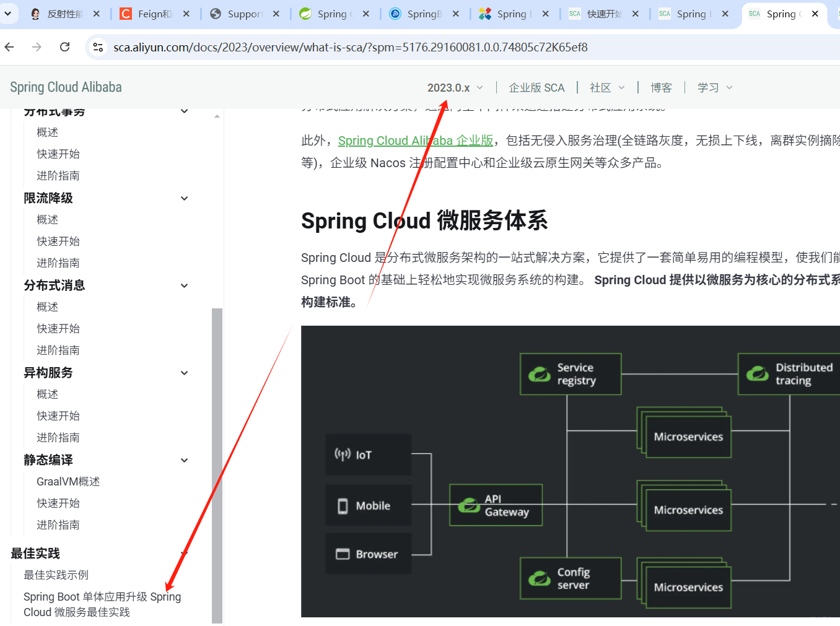Click the 快速开始 tab's SCA favicon
The width and height of the screenshot is (840, 626).
pos(575,14)
